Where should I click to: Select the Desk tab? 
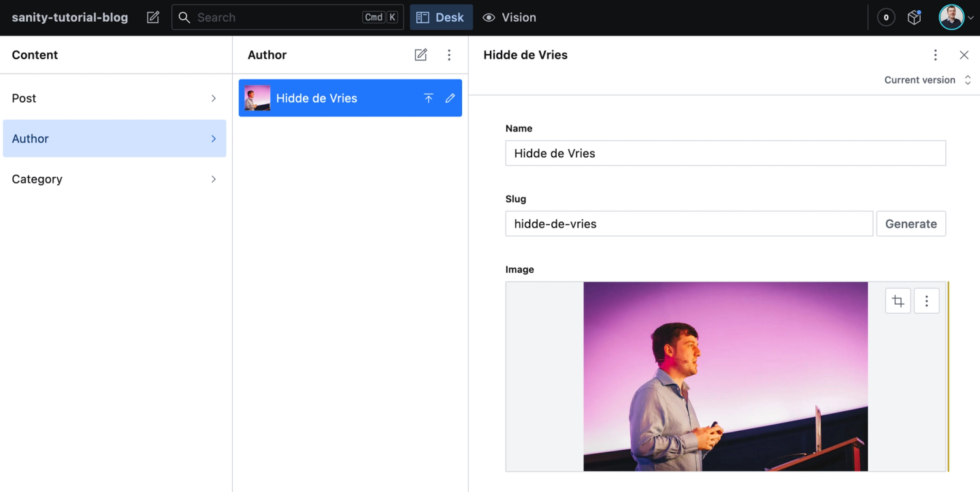pos(441,17)
